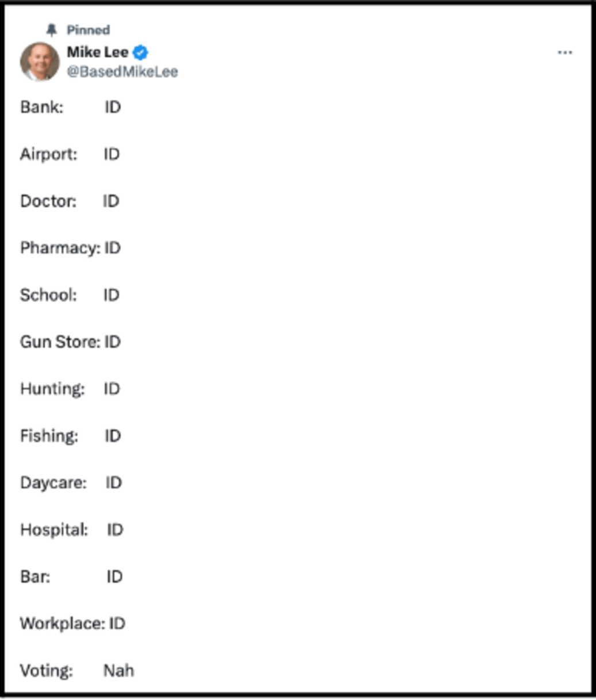Click the blue verified badge
596x700 pixels.
[x=140, y=52]
